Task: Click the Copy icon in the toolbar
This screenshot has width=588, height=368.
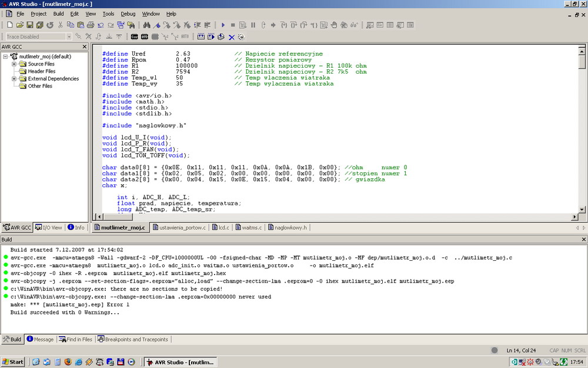Action: [x=70, y=25]
